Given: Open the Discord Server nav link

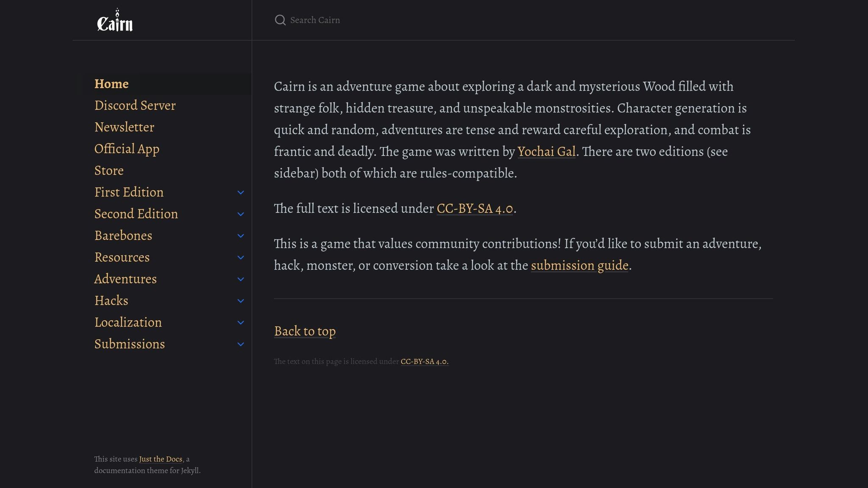Looking at the screenshot, I should [x=135, y=105].
